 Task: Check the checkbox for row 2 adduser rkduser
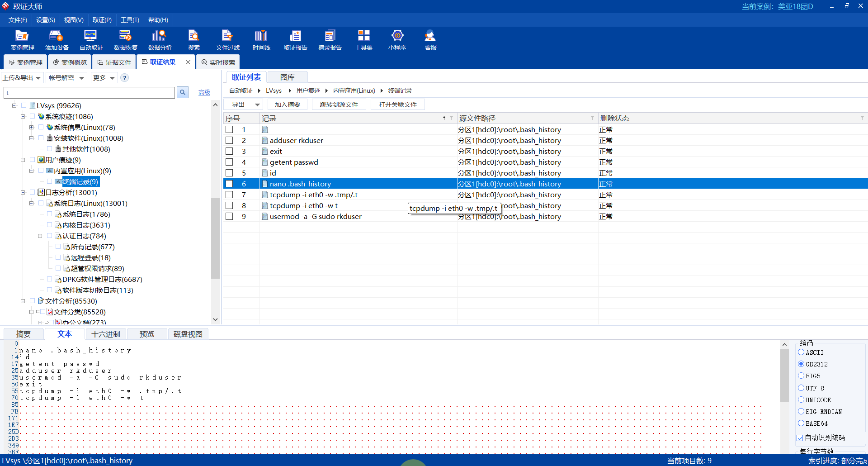pos(229,140)
